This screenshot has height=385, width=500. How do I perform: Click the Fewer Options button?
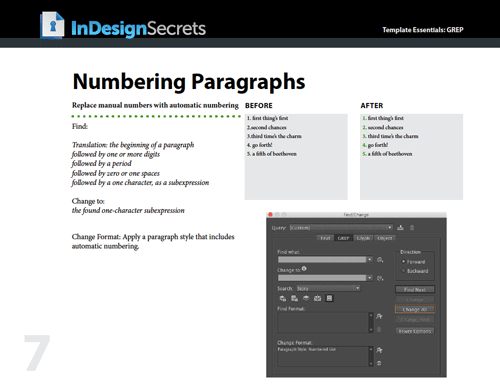[x=415, y=331]
